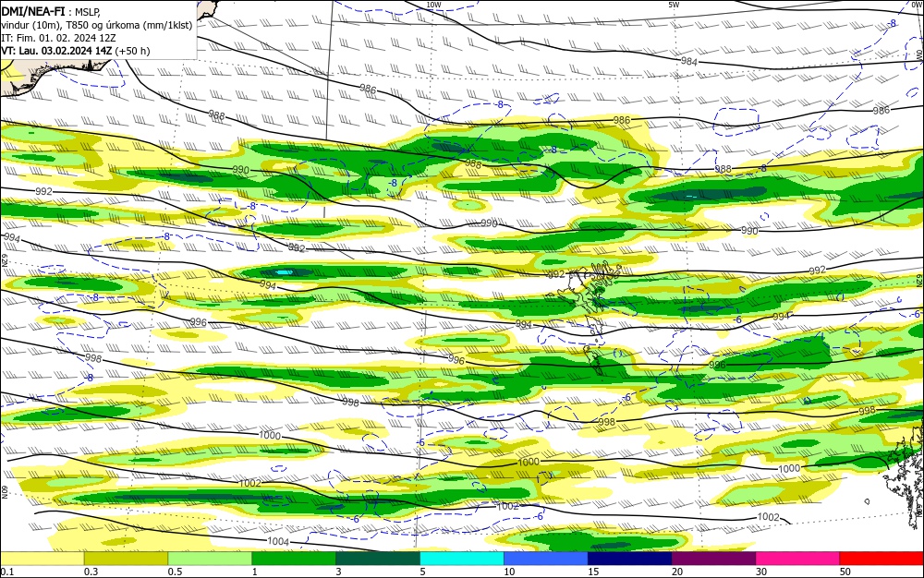Click the '984' isobar label

689,62
